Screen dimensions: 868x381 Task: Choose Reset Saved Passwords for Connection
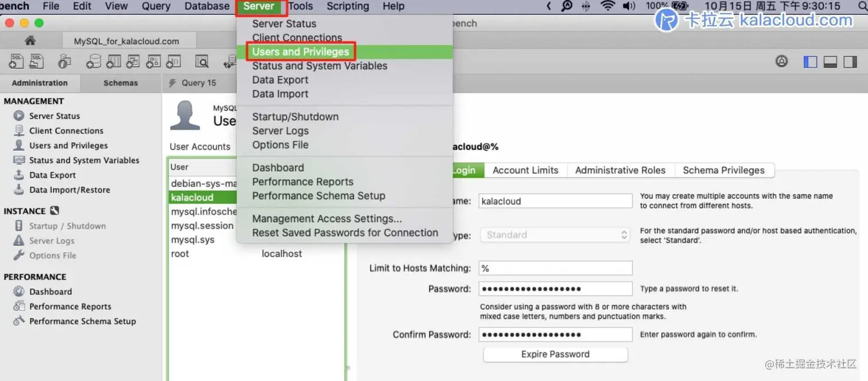click(344, 233)
